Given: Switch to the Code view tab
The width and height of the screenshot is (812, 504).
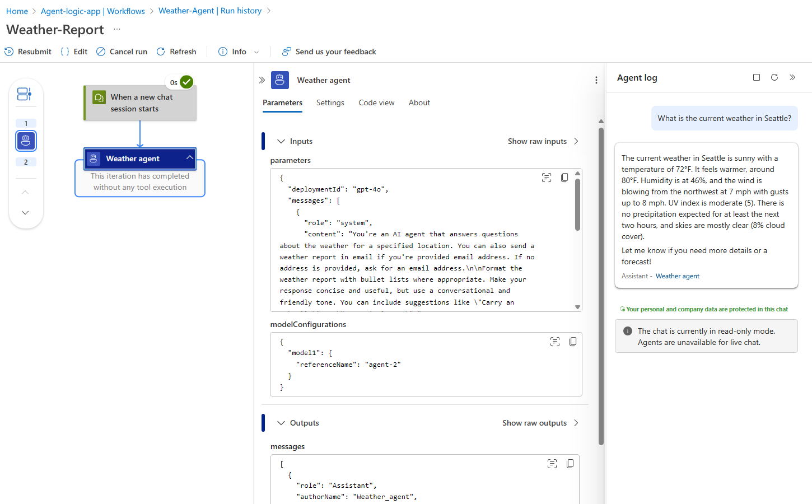Looking at the screenshot, I should click(x=376, y=102).
